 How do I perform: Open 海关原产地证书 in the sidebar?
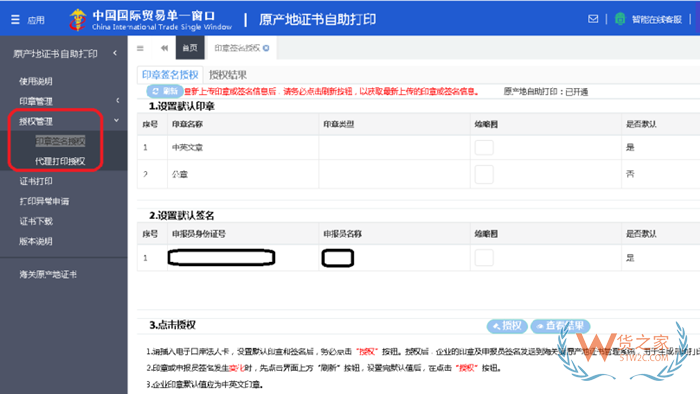tap(48, 274)
